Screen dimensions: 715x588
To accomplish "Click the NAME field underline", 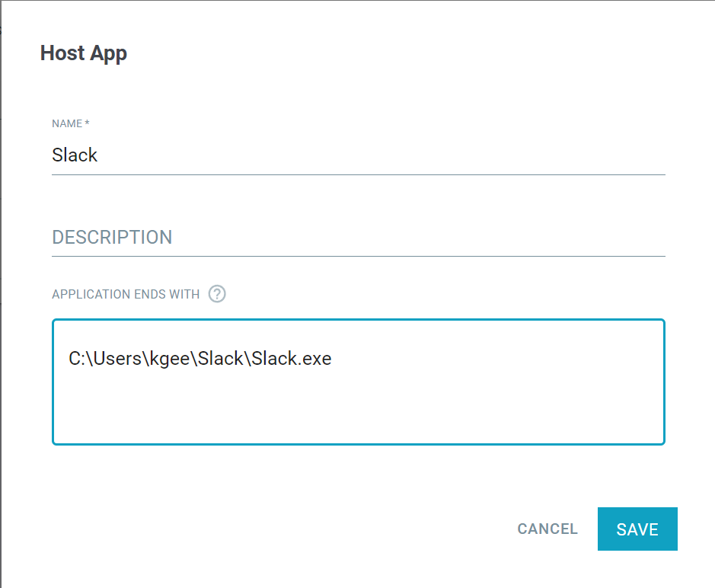I will pyautogui.click(x=358, y=175).
